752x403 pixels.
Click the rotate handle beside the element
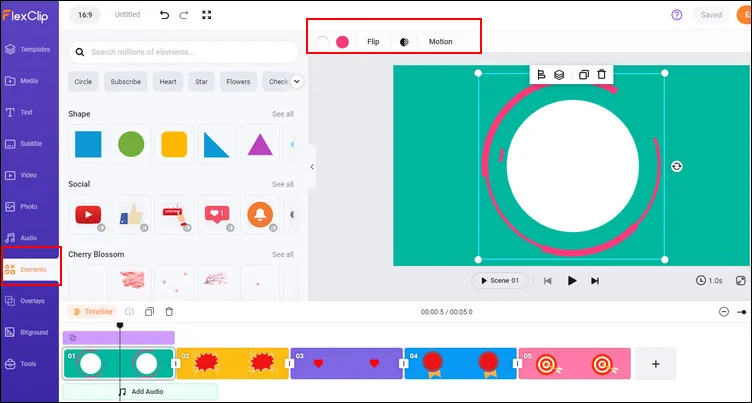pyautogui.click(x=677, y=166)
